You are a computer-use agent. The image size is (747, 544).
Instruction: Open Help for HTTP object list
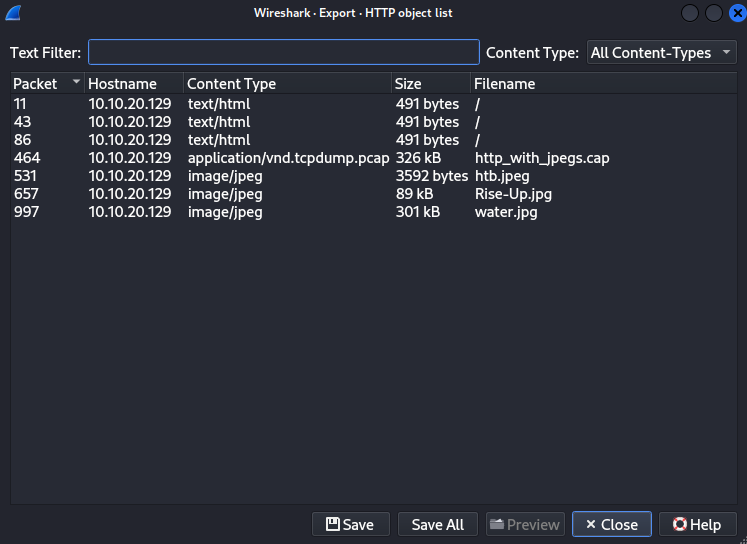(x=697, y=524)
